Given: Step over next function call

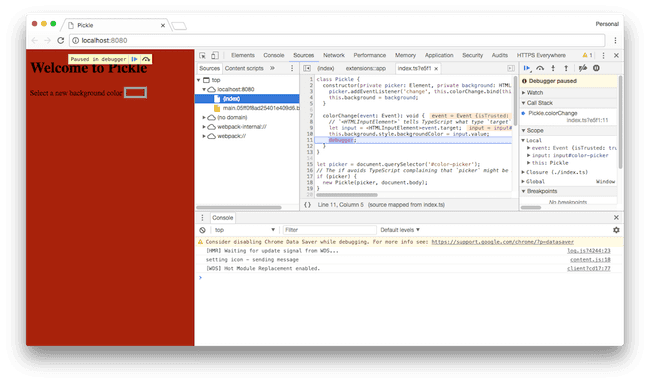Looking at the screenshot, I should (540, 68).
